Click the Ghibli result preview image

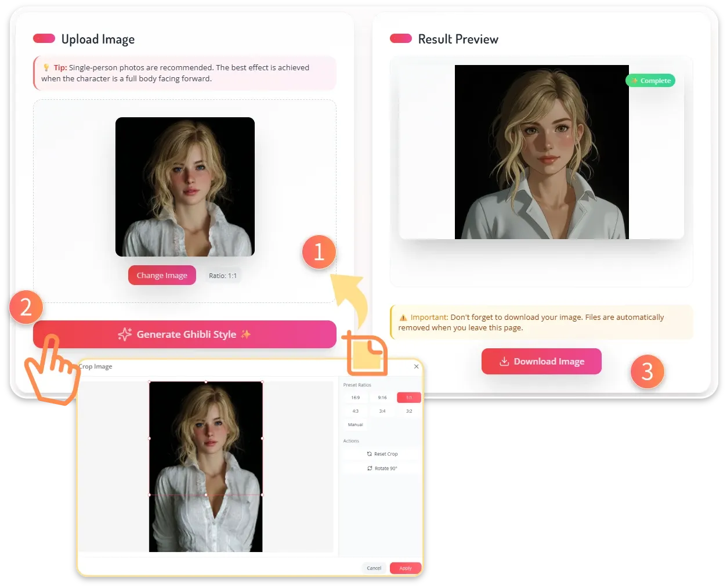point(541,152)
